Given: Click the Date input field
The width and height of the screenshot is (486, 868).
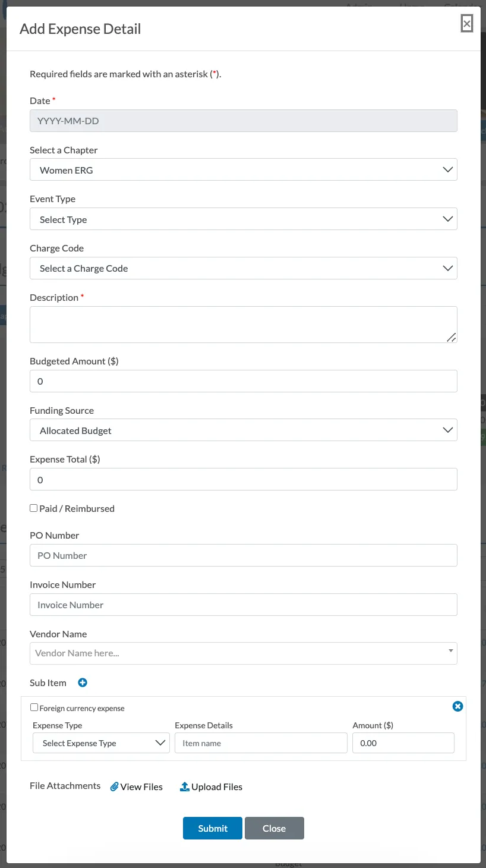Looking at the screenshot, I should 244,121.
